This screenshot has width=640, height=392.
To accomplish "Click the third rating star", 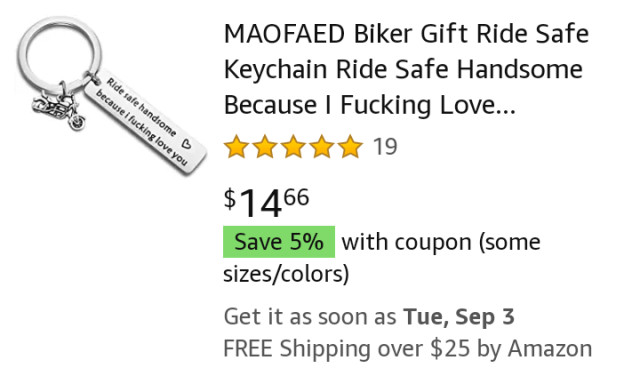I will [x=293, y=147].
